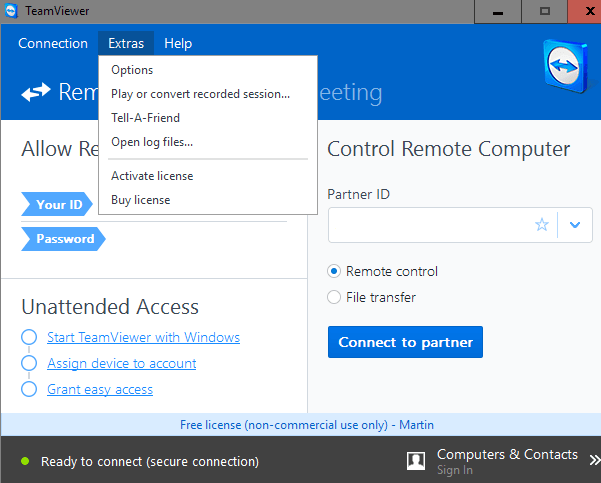Viewport: 601px width, 483px height.
Task: Click the favorite star in Partner ID field
Action: [542, 225]
